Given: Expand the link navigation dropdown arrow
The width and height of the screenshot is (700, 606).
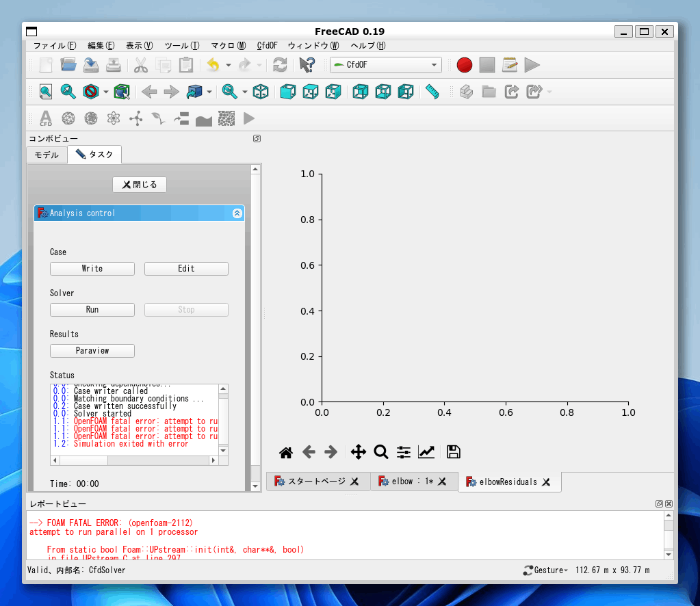Looking at the screenshot, I should 209,92.
